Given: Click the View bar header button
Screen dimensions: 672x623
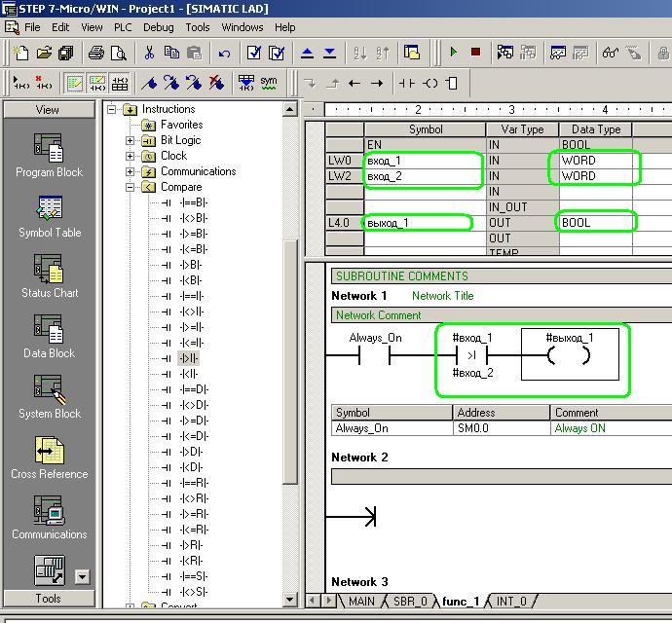Looking at the screenshot, I should tap(49, 110).
